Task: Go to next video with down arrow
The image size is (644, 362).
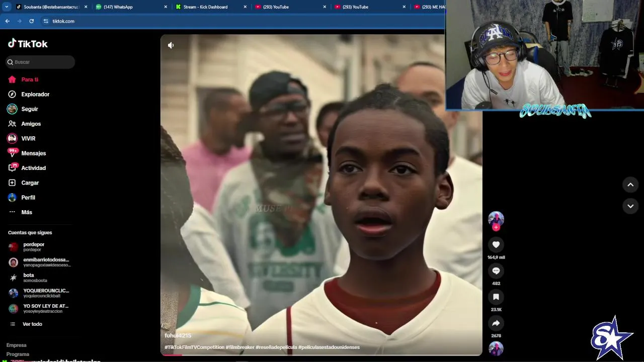Action: click(x=630, y=206)
